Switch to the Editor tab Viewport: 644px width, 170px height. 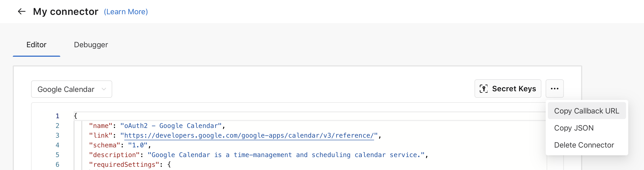37,45
